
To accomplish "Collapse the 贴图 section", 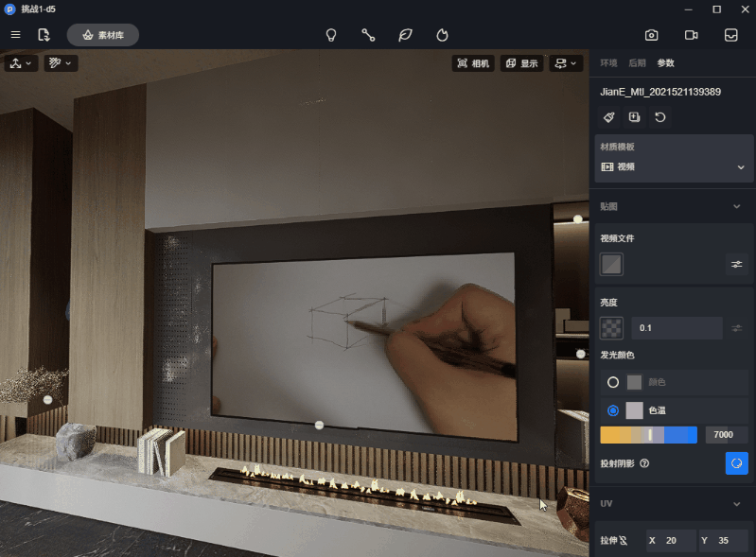I will coord(736,206).
